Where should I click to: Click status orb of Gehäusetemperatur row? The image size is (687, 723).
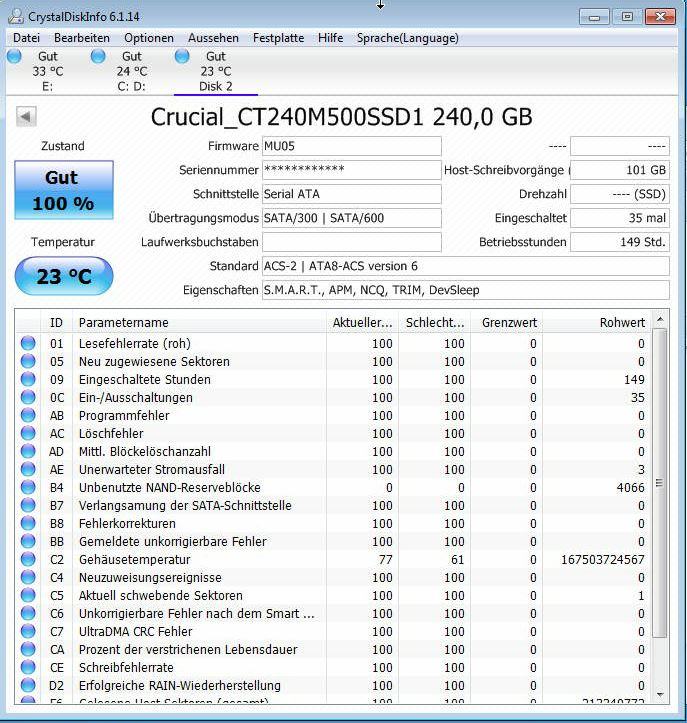28,559
